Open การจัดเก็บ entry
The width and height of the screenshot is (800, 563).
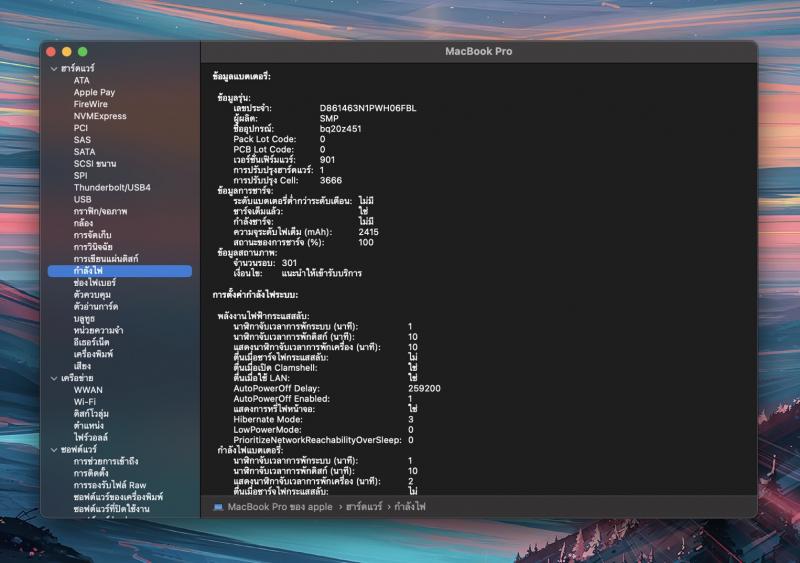[92, 235]
